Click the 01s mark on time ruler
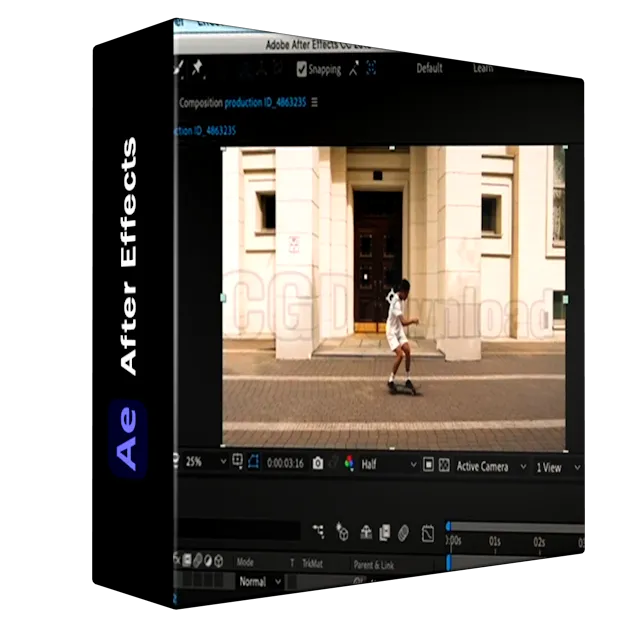630x630 pixels. (495, 542)
